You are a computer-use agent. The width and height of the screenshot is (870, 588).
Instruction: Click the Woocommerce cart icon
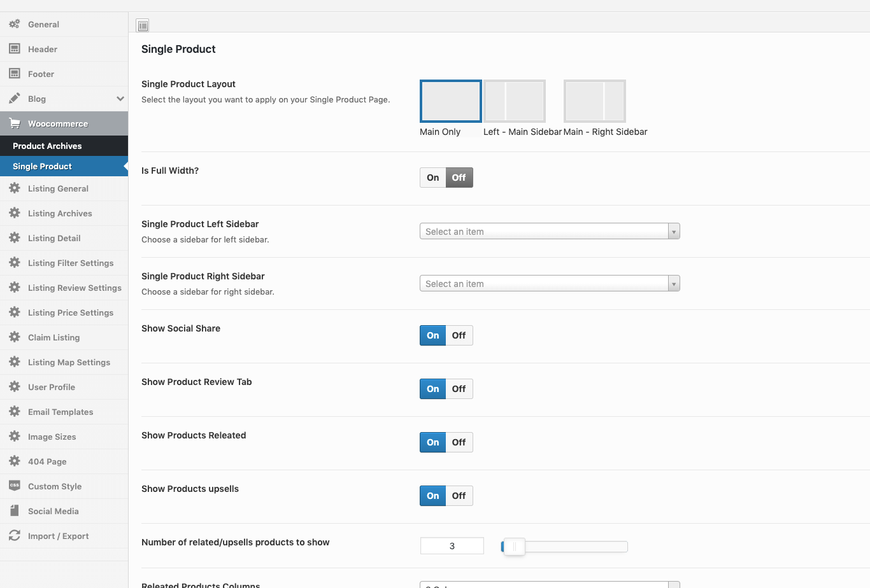14,123
